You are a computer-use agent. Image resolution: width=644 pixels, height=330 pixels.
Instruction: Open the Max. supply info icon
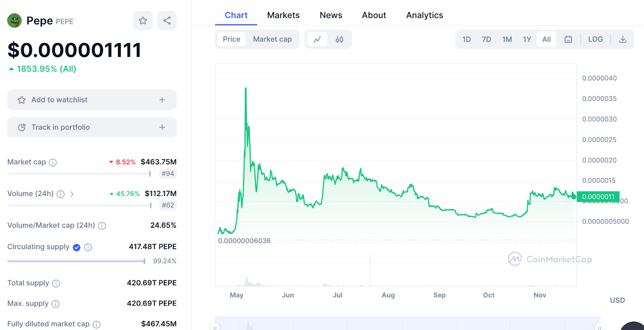(56, 304)
